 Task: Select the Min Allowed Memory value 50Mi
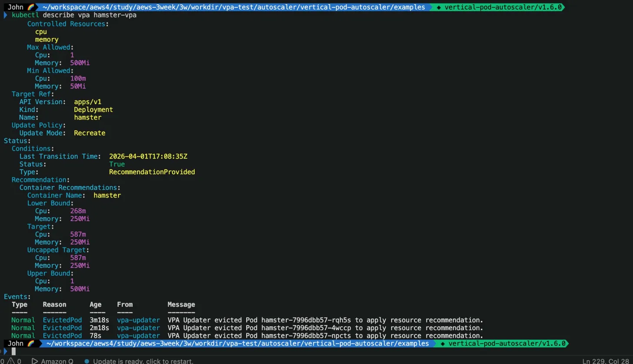click(78, 86)
